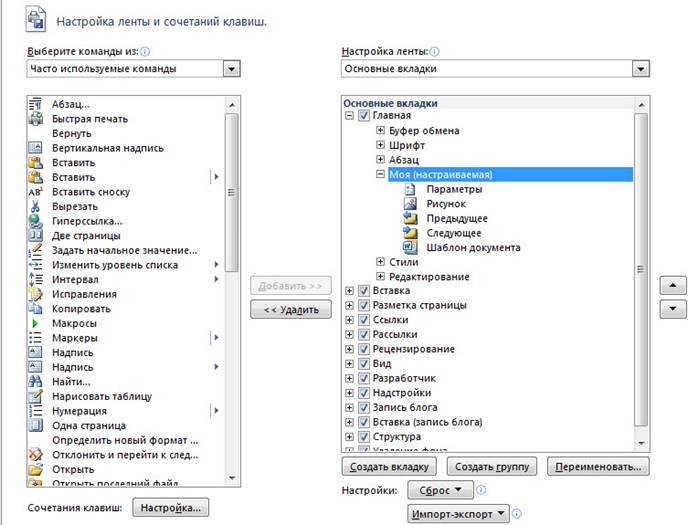Select the Рисунок picture icon
This screenshot has height=525, width=698.
click(x=410, y=204)
